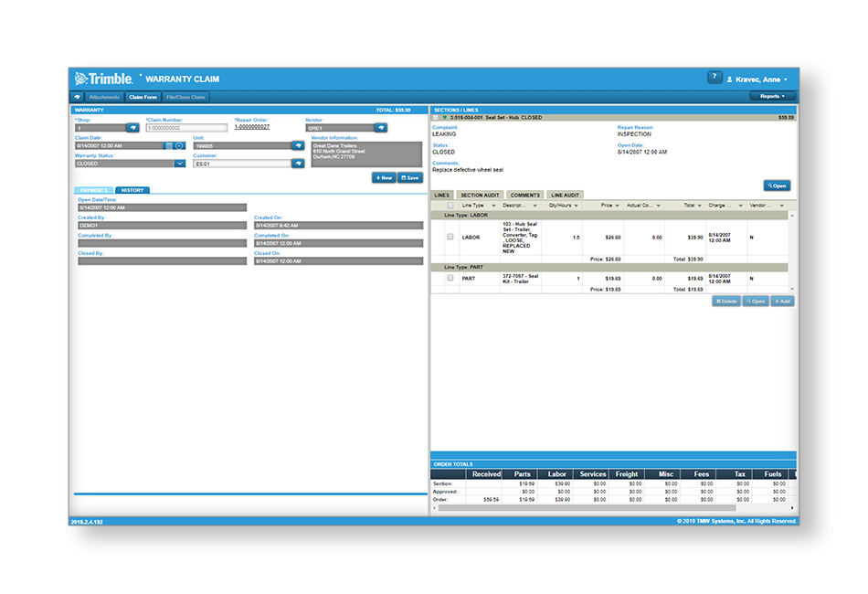Click the Vendor field lookup arrow icon
Screen dimensions: 868x594
point(380,128)
